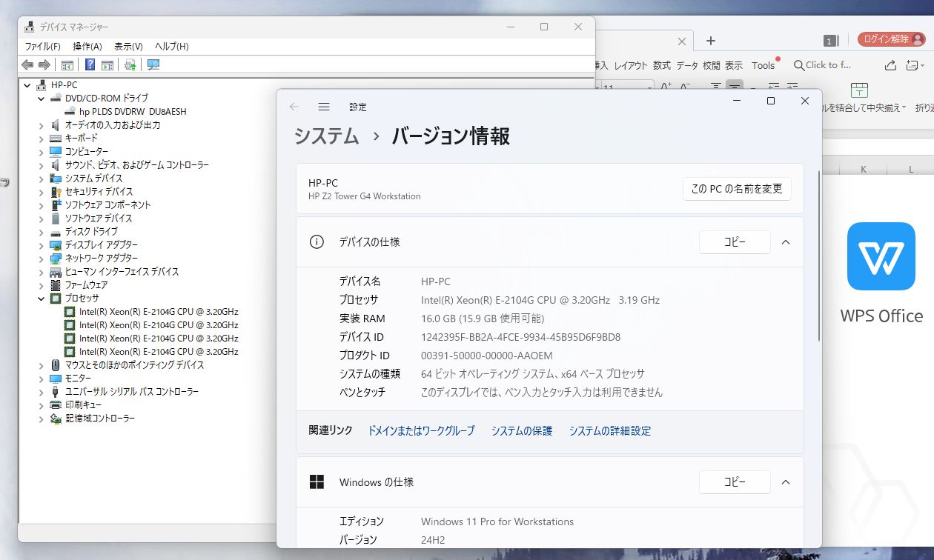This screenshot has width=934, height=560.
Task: Click the Windows logo beside Windows の仕様
Action: [x=317, y=482]
